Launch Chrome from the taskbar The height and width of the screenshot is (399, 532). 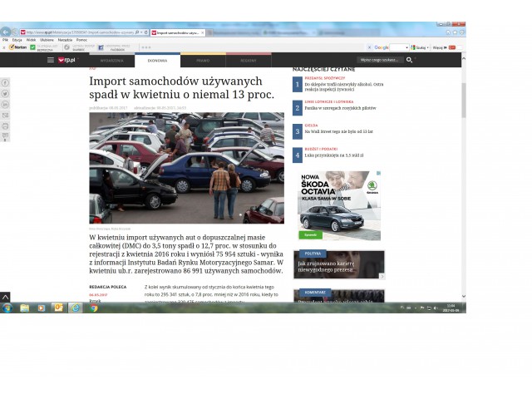click(x=94, y=308)
